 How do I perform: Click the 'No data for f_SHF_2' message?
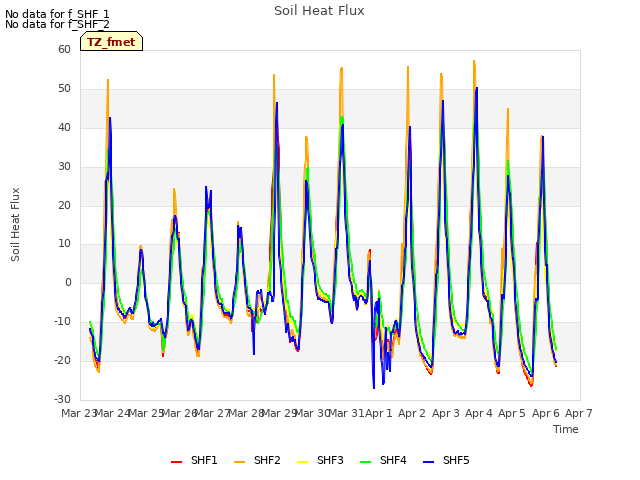tap(57, 24)
